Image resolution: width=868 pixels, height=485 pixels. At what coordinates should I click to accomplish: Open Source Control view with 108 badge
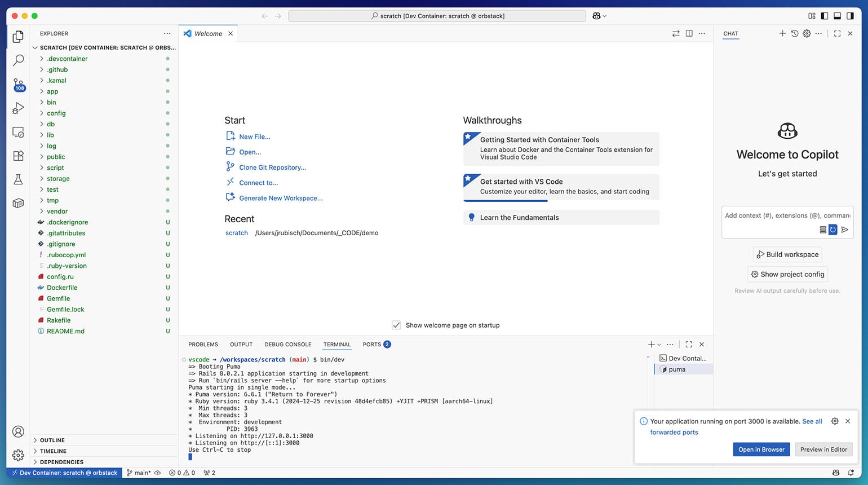click(x=18, y=85)
